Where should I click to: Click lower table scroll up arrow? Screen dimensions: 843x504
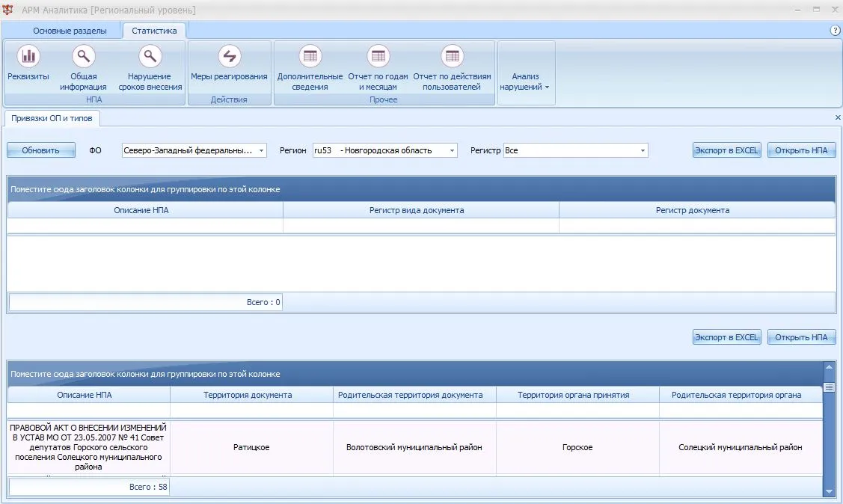tap(829, 367)
